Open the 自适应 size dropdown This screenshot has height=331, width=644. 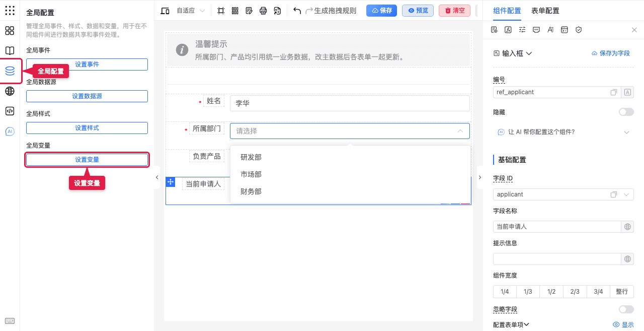click(191, 11)
